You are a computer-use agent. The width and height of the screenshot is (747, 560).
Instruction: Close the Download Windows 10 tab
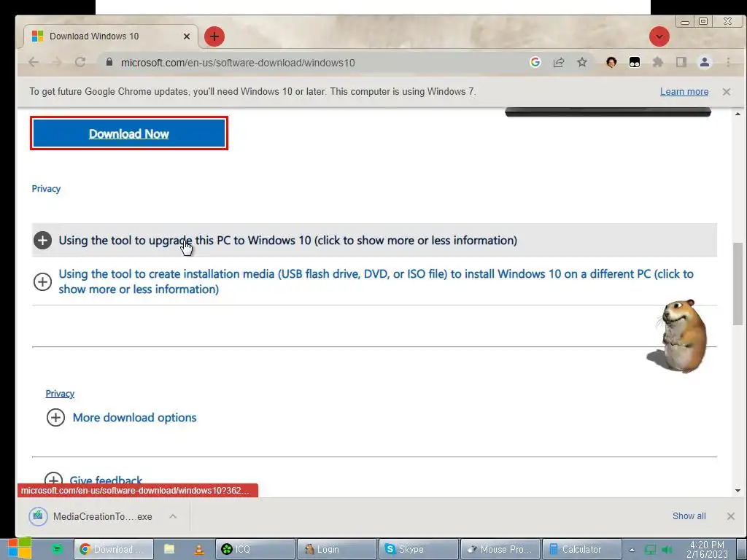187,36
